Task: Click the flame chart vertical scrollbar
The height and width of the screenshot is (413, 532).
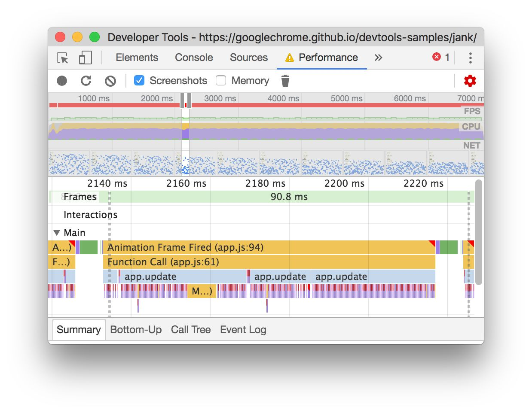Action: pos(479,232)
